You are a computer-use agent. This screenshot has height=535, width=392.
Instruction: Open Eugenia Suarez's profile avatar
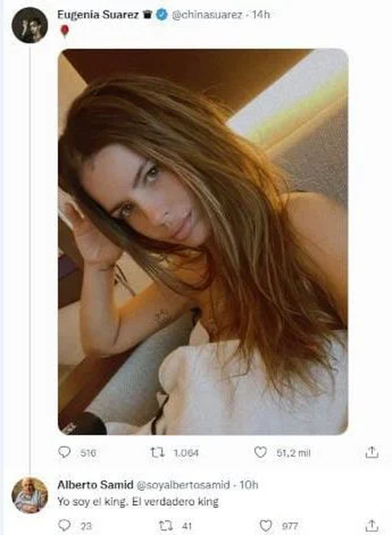pos(30,25)
